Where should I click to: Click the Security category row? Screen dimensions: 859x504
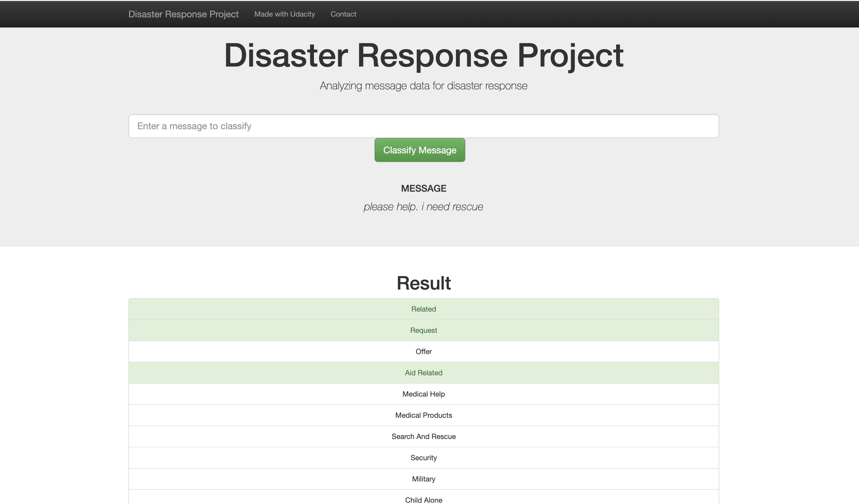(x=423, y=458)
